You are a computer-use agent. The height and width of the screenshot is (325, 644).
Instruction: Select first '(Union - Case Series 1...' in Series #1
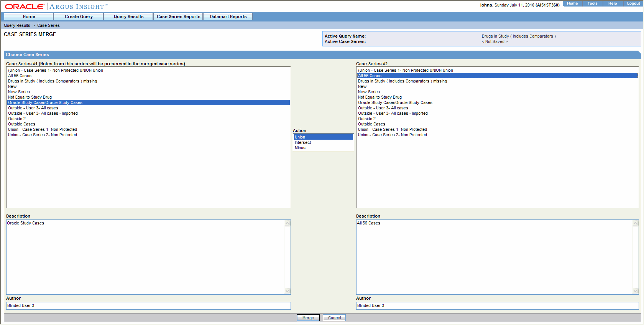[x=148, y=70]
